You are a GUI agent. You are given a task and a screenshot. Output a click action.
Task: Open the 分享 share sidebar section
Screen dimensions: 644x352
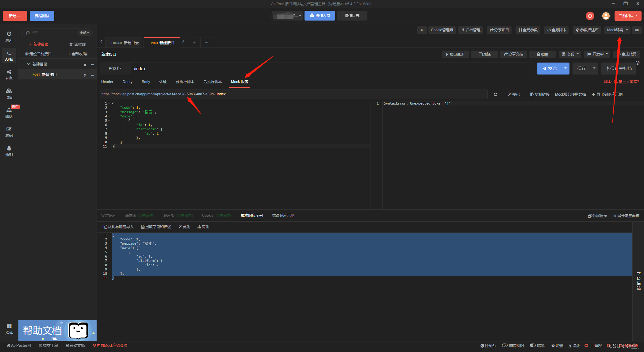9,75
